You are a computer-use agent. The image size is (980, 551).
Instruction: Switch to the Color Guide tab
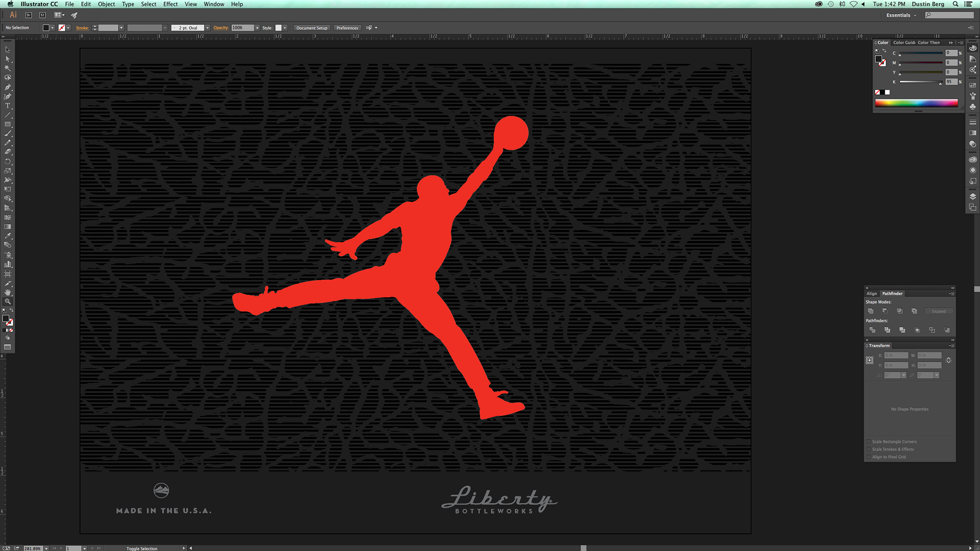904,43
